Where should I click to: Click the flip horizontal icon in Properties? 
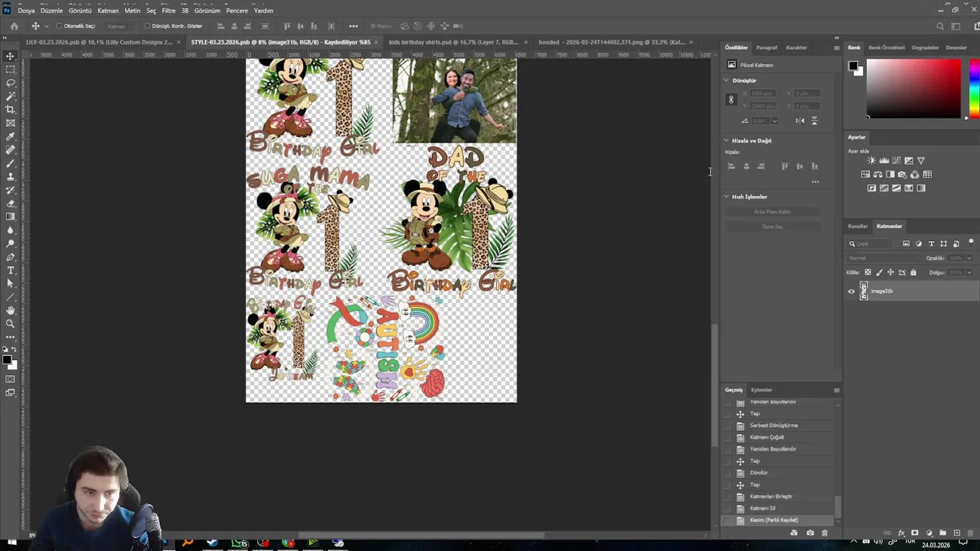(x=800, y=121)
